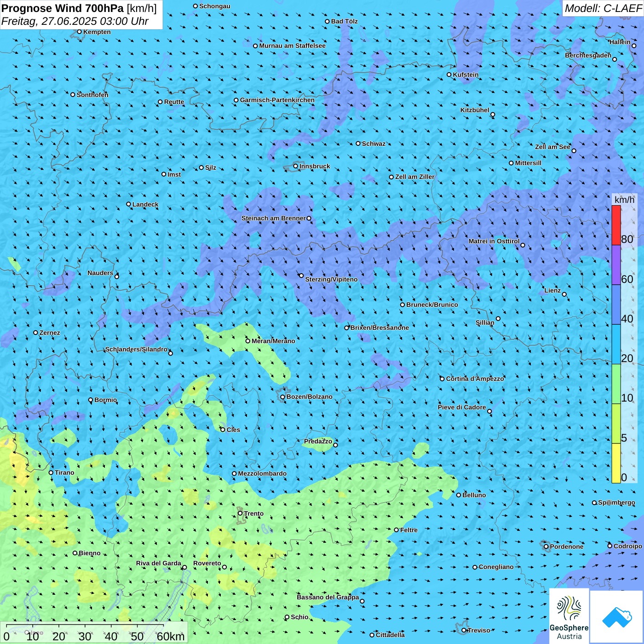The image size is (644, 644).
Task: Click the 'Brixen/Bressanone' label
Action: [x=379, y=328]
